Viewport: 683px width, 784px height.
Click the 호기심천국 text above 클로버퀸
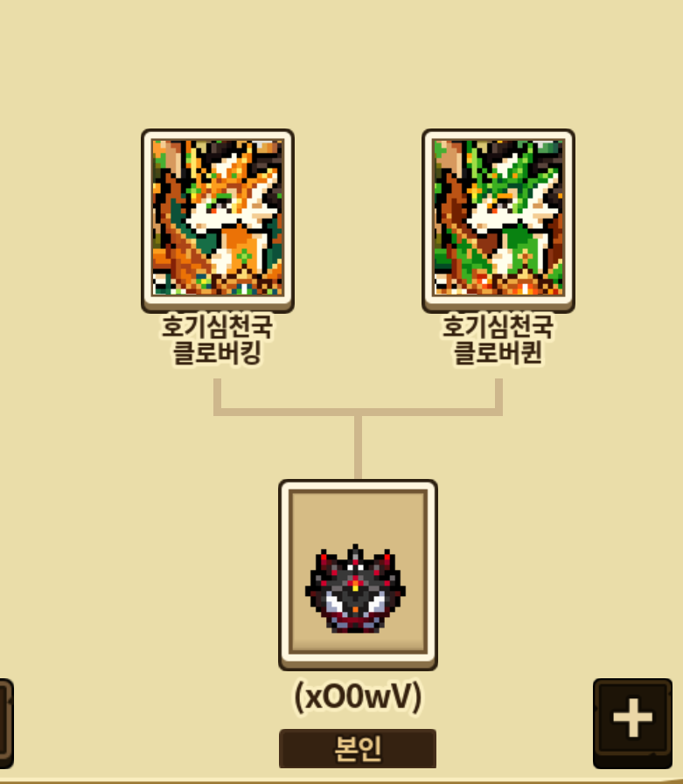pyautogui.click(x=498, y=326)
